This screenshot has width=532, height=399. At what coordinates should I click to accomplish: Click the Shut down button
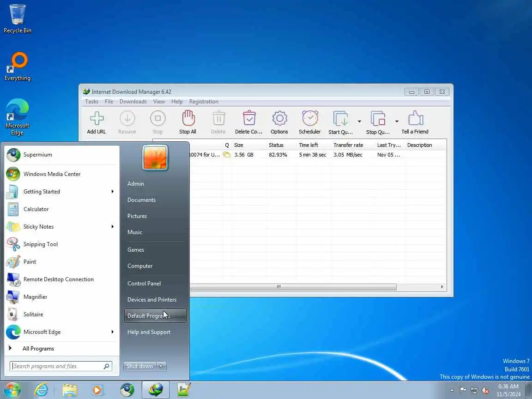coord(140,366)
